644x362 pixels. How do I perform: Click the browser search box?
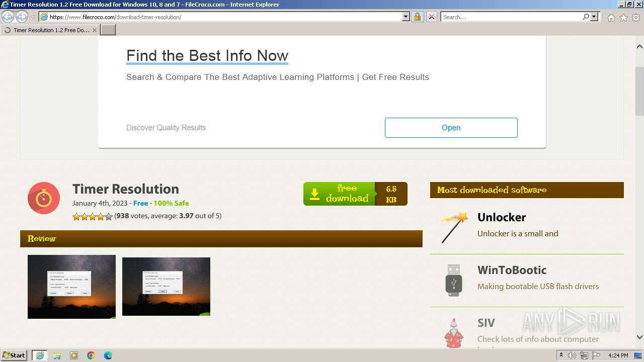(x=511, y=17)
